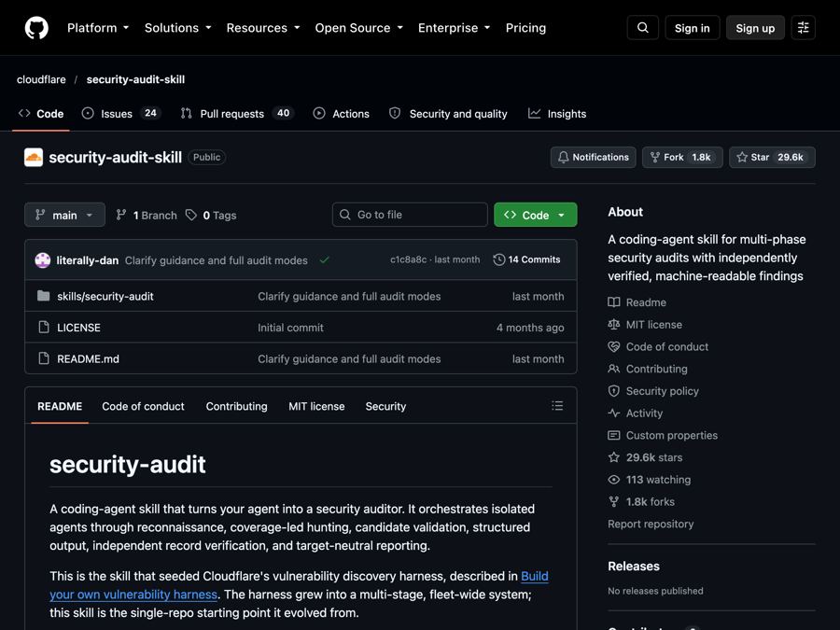Click the search magnifier icon in header
Image resolution: width=840 pixels, height=630 pixels.
[643, 28]
